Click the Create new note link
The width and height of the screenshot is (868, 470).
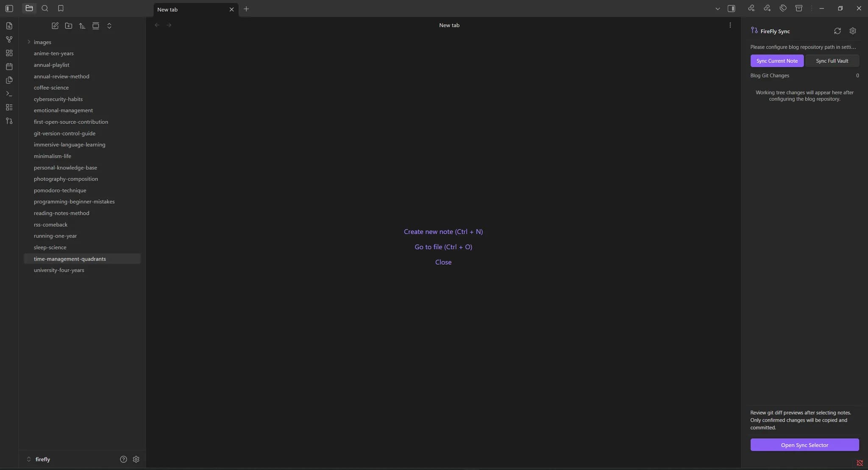(443, 231)
